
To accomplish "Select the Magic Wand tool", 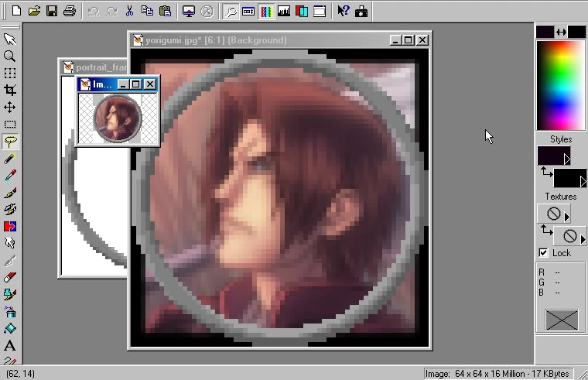I will tap(10, 159).
